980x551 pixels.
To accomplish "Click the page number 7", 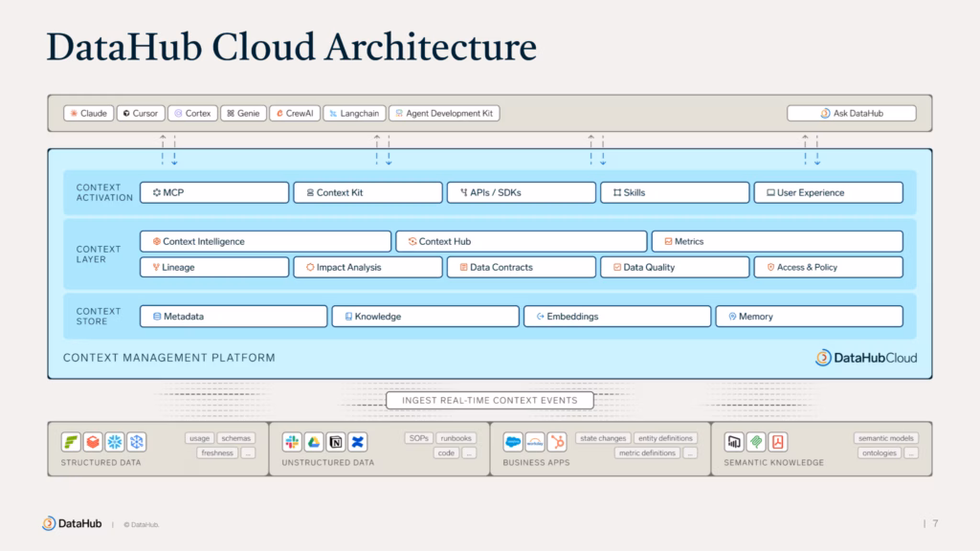I will [x=935, y=523].
